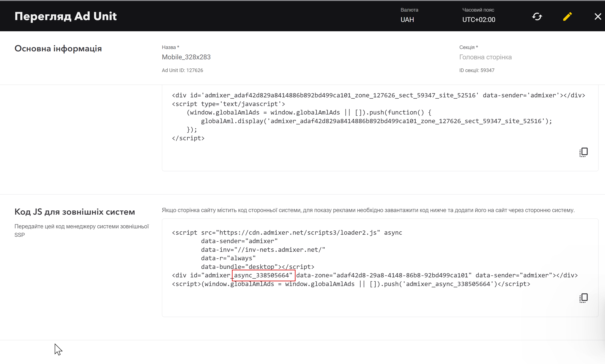
Task: Click the UTC+02:00 time zone value
Action: (479, 20)
